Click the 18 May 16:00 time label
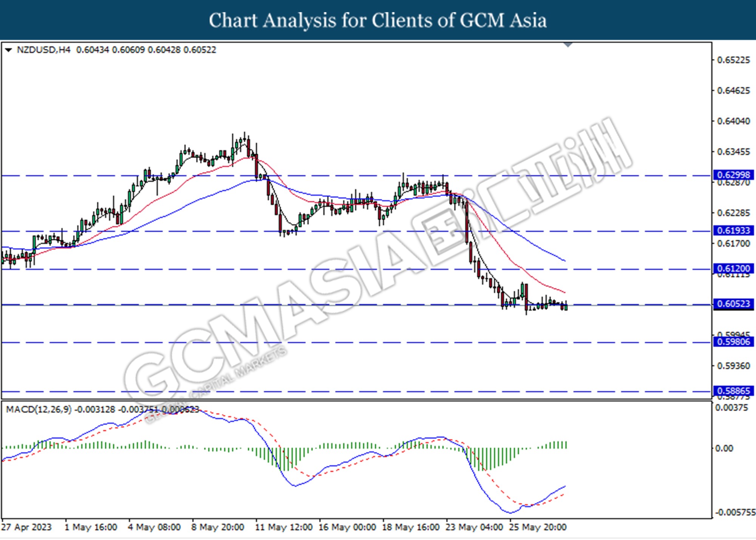This screenshot has height=540, width=756. coord(411,527)
